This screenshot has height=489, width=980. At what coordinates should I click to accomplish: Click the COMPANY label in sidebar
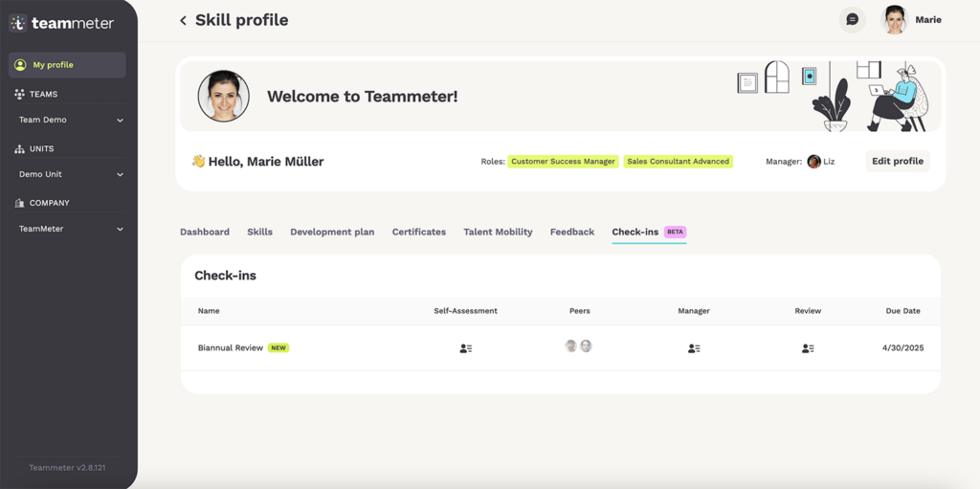(50, 203)
